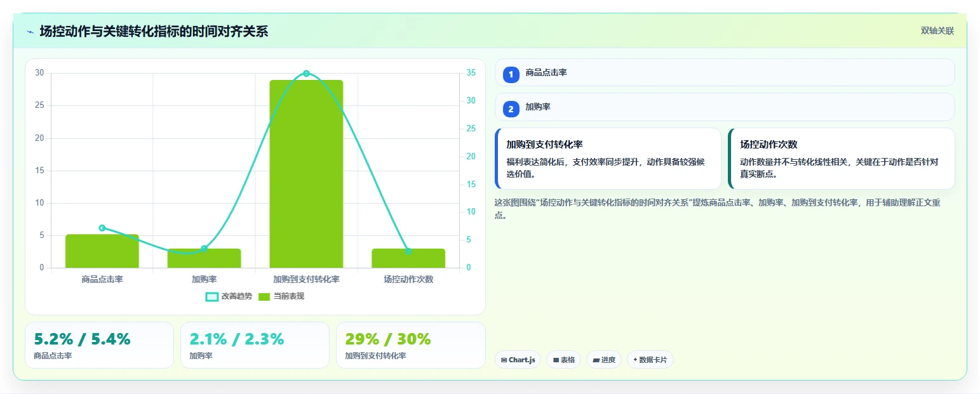Click the 进度 tag chip
980x394 pixels.
(x=604, y=360)
